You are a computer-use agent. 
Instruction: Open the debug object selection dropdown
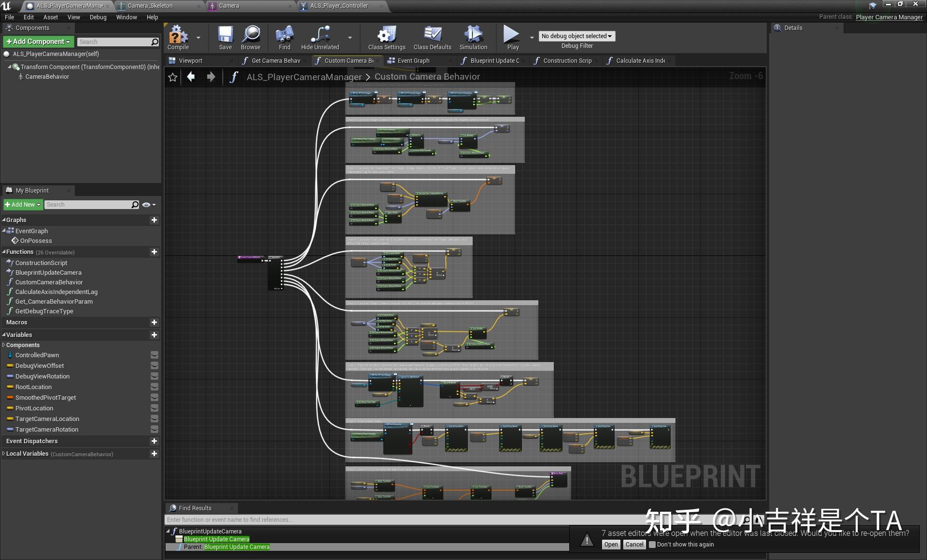tap(576, 36)
